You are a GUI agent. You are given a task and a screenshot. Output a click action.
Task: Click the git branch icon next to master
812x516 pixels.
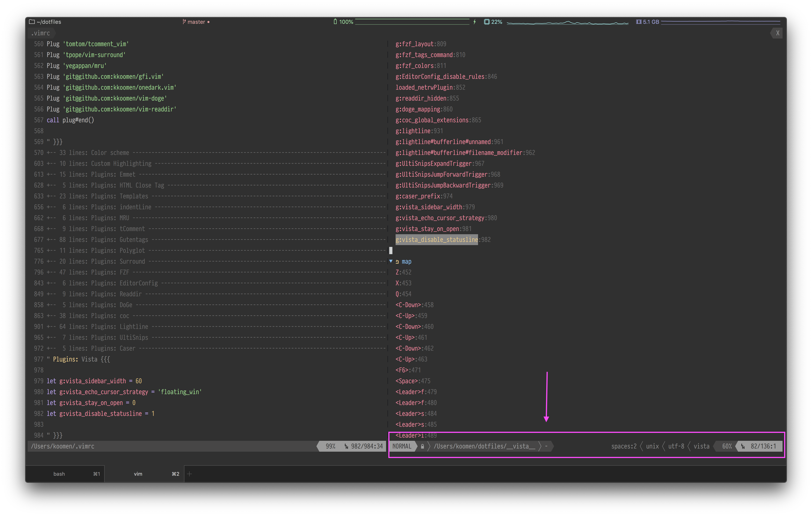184,22
